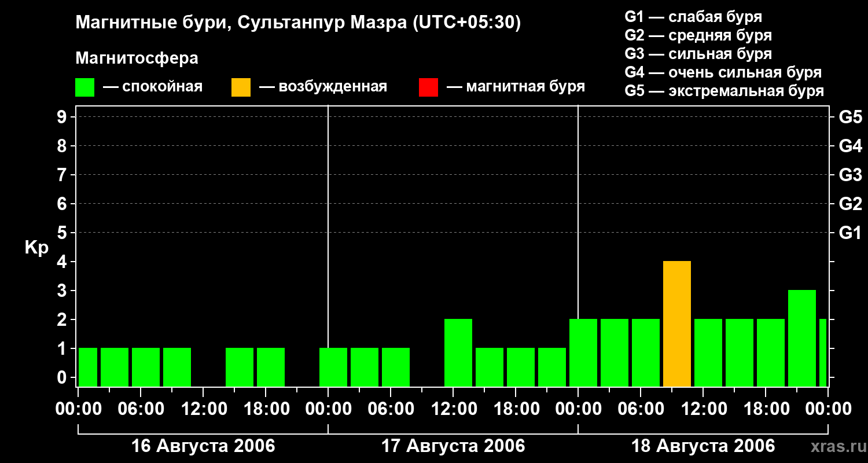Click the 'G3 — сильная буря' legend entry
This screenshot has width=868, height=463.
tap(698, 54)
